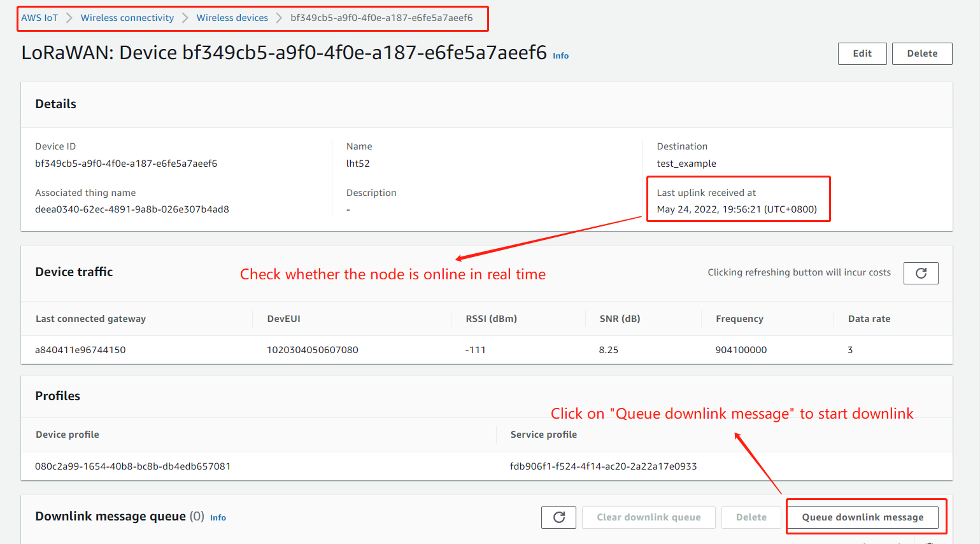This screenshot has width=980, height=544.
Task: Select DevEUI value 1020304050607080
Action: 313,350
